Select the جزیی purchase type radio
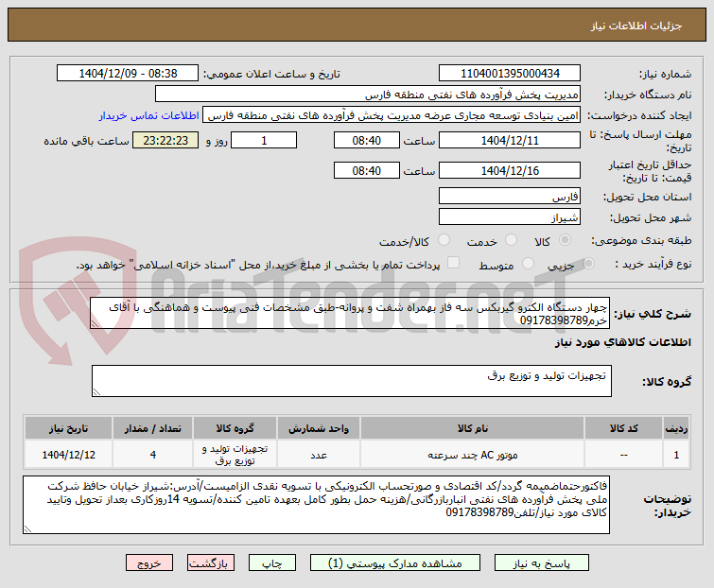Image resolution: width=714 pixels, height=588 pixels. (x=588, y=263)
